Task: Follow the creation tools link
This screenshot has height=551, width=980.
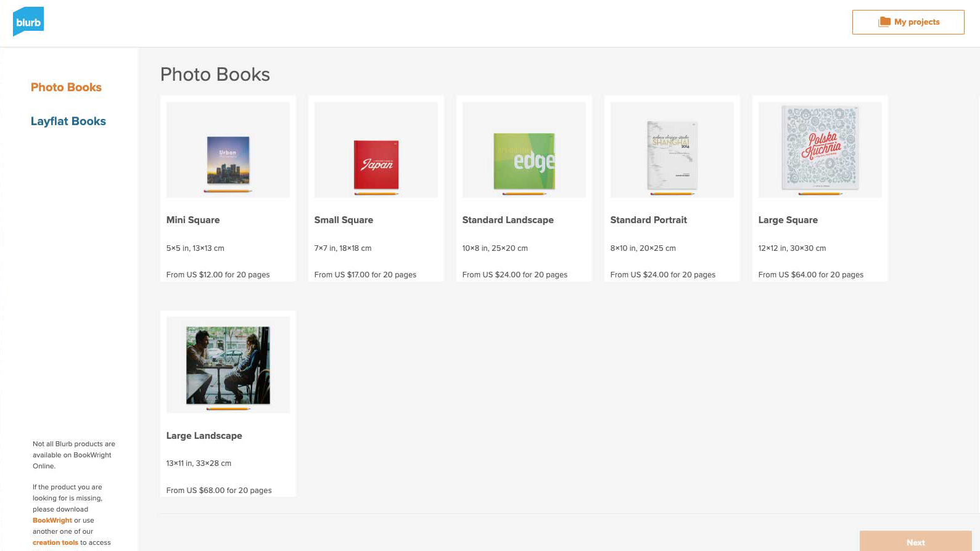Action: [x=56, y=542]
